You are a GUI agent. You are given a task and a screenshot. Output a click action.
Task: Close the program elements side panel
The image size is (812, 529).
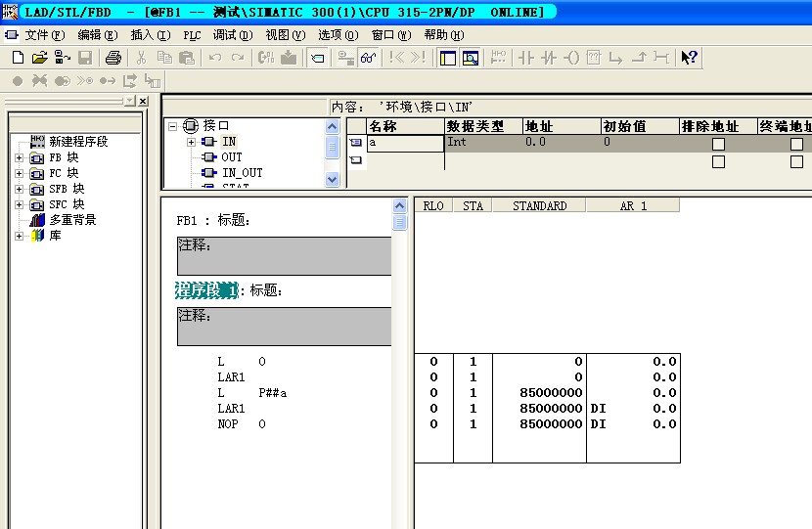(x=144, y=101)
